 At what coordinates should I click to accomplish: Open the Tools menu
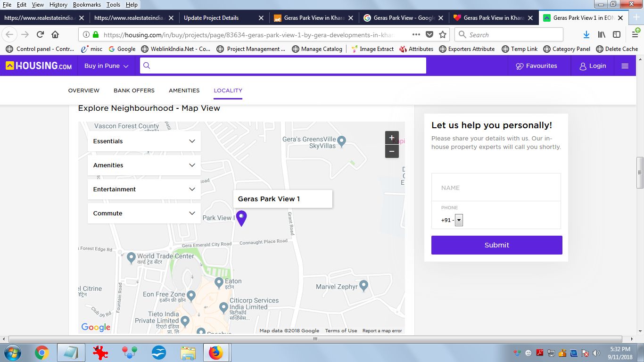[113, 5]
